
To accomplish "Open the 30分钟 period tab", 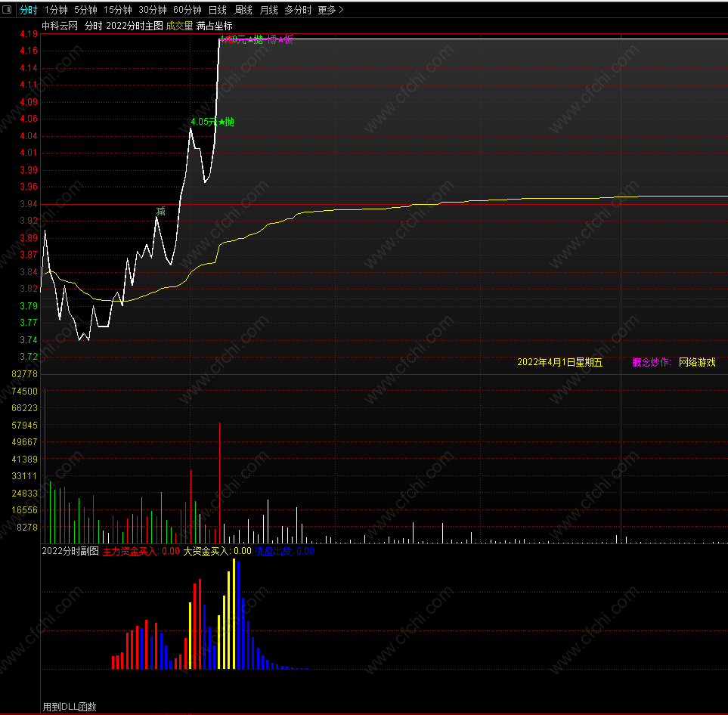I will pos(153,10).
